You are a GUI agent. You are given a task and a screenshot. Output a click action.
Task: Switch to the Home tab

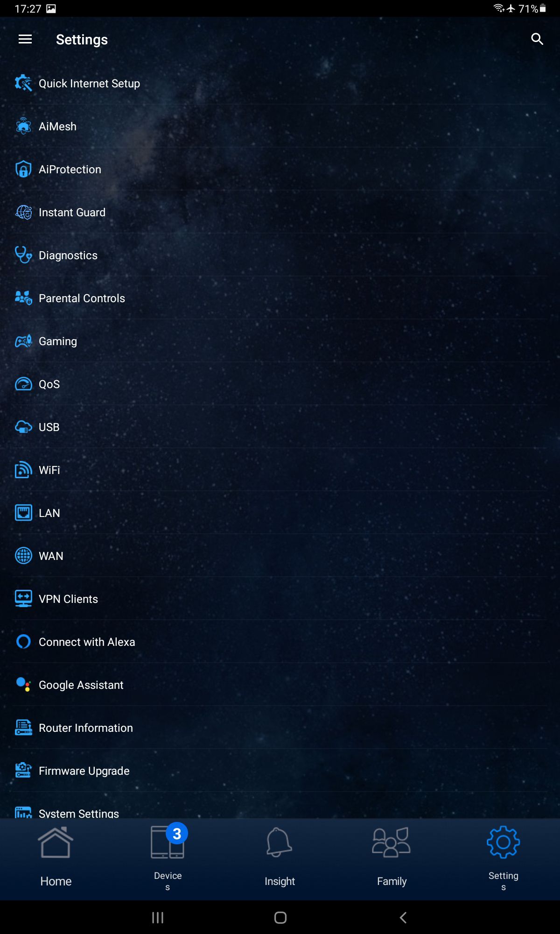pyautogui.click(x=56, y=858)
